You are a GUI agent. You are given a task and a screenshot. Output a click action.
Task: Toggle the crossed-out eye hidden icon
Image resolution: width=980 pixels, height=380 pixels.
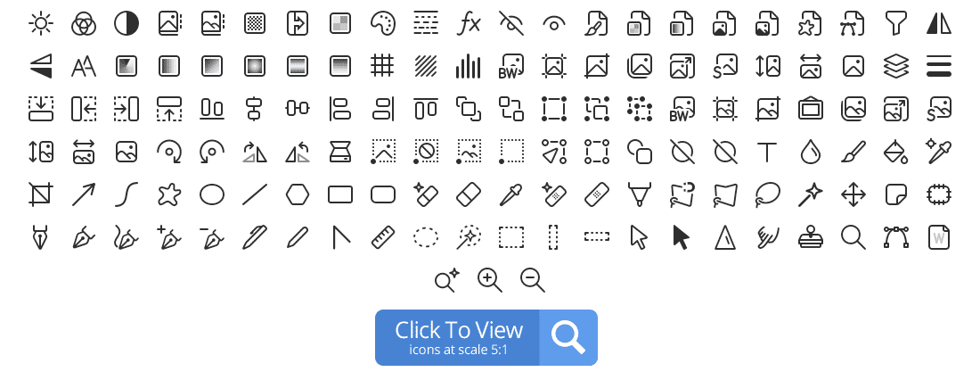click(x=511, y=24)
